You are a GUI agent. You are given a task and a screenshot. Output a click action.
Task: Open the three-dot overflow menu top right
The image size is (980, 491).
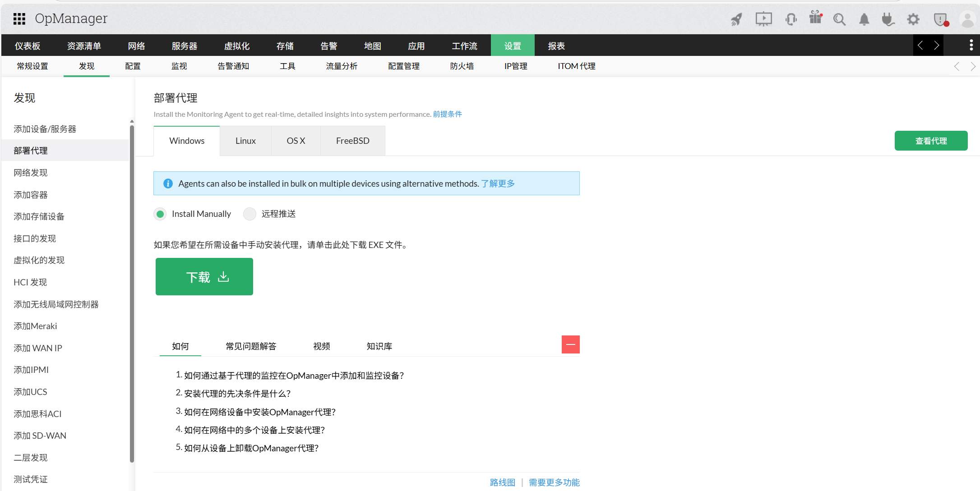pyautogui.click(x=971, y=45)
